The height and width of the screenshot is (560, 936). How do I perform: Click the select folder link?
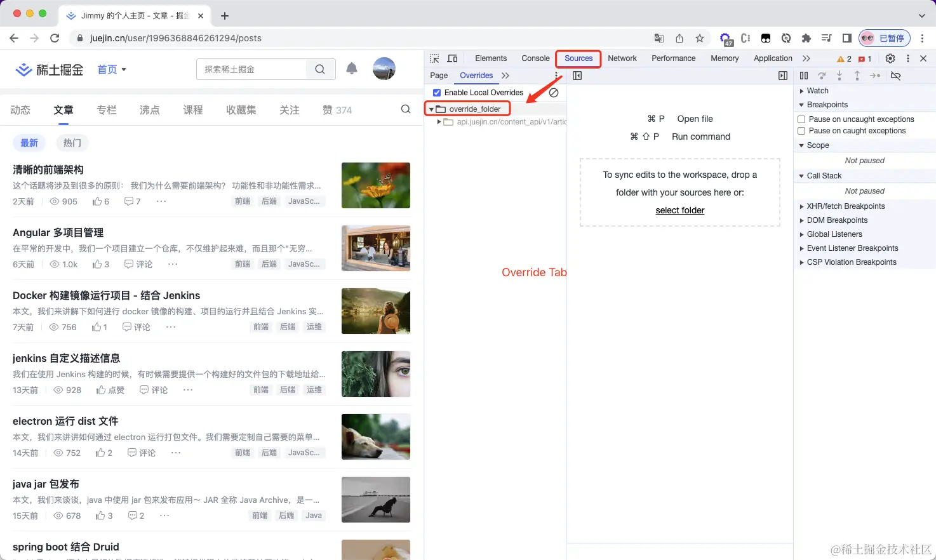pos(680,210)
